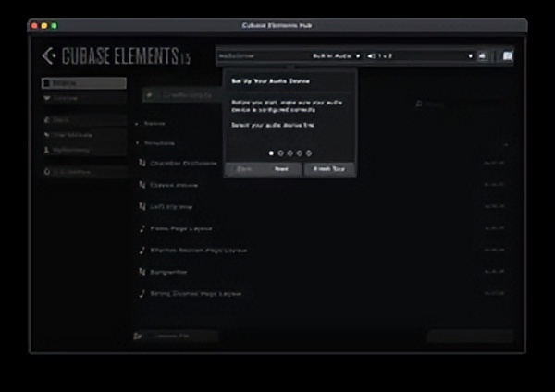
Task: Select the first filled tour step dot
Action: 271,153
